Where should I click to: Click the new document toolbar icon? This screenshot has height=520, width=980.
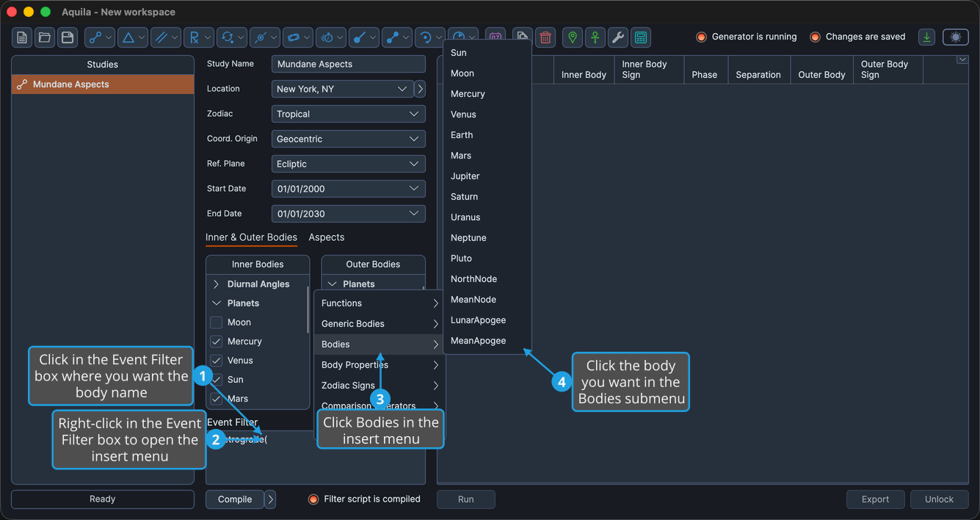click(x=22, y=37)
